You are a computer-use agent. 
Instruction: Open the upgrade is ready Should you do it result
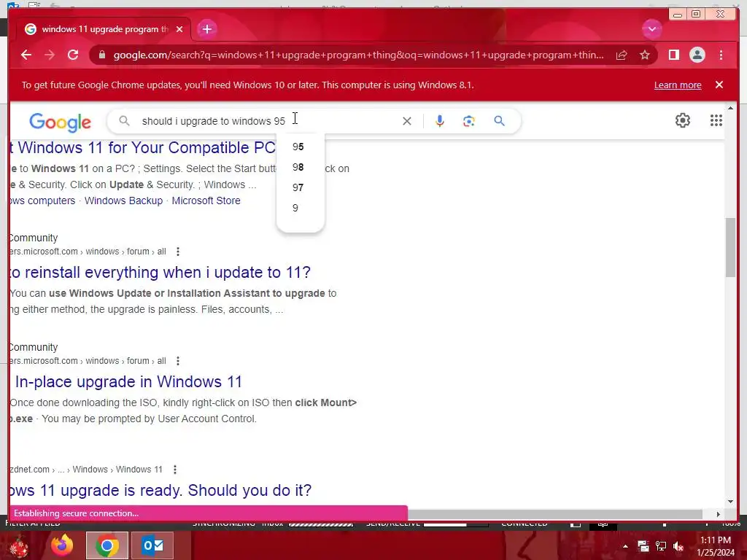point(160,491)
